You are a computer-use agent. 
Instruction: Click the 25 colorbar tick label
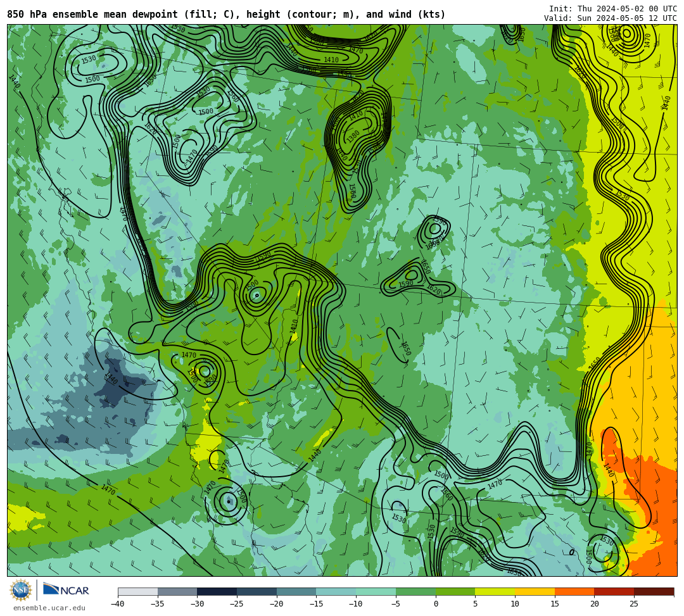(634, 604)
